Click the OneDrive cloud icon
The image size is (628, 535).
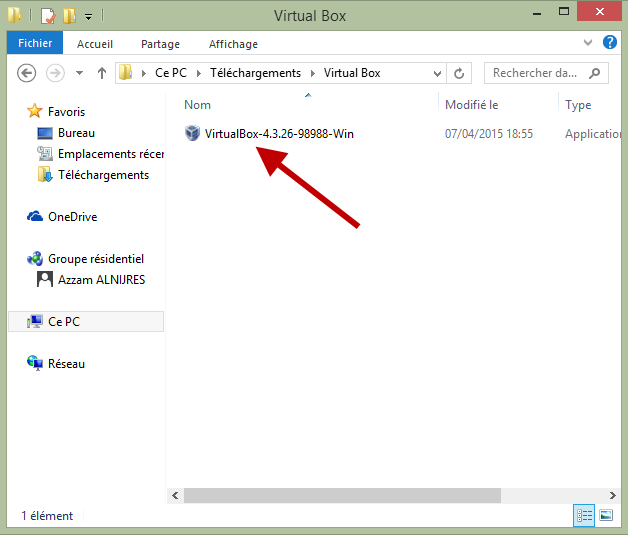(x=35, y=216)
